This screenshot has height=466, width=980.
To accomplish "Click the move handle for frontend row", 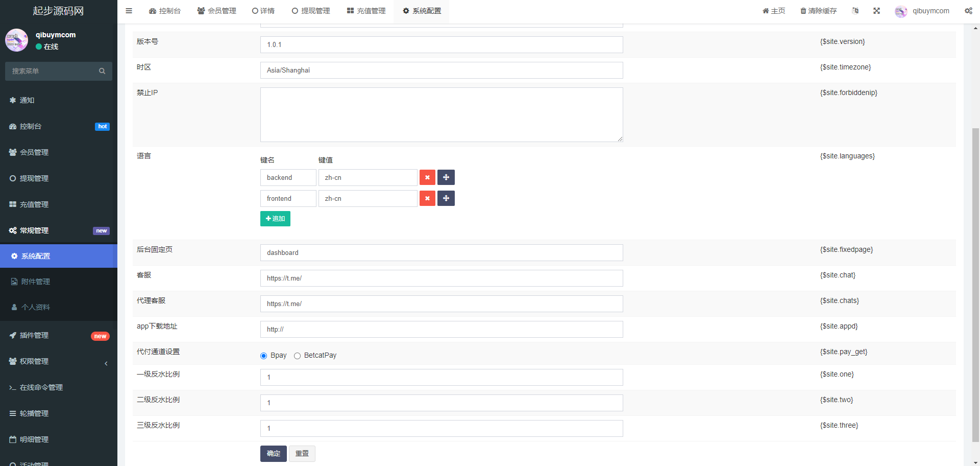I will pyautogui.click(x=446, y=198).
